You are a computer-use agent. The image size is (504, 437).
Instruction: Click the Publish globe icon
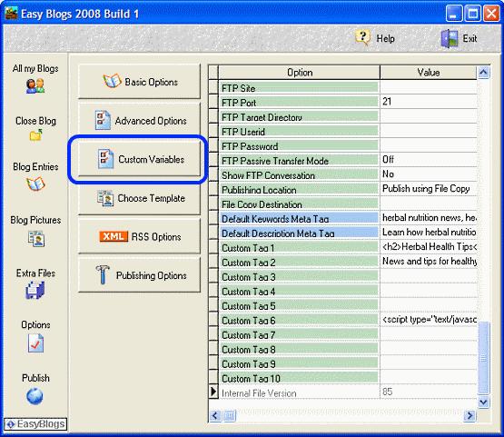point(35,396)
